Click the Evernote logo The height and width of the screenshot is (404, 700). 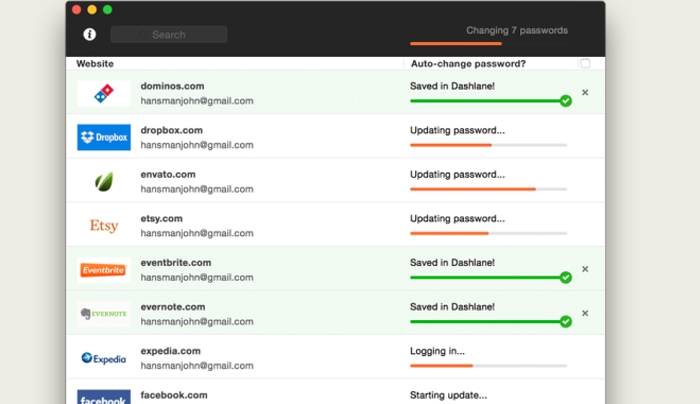point(104,314)
